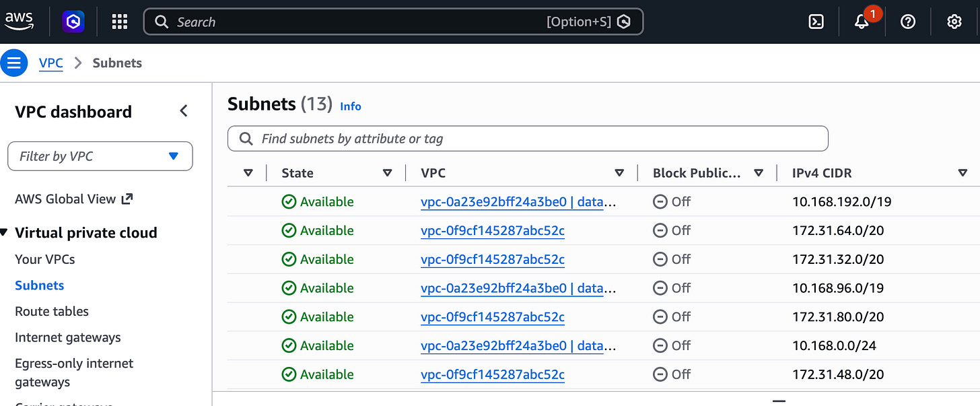Open VPC link in the 172.31.48.0/20 row
The width and height of the screenshot is (980, 406).
tap(493, 375)
